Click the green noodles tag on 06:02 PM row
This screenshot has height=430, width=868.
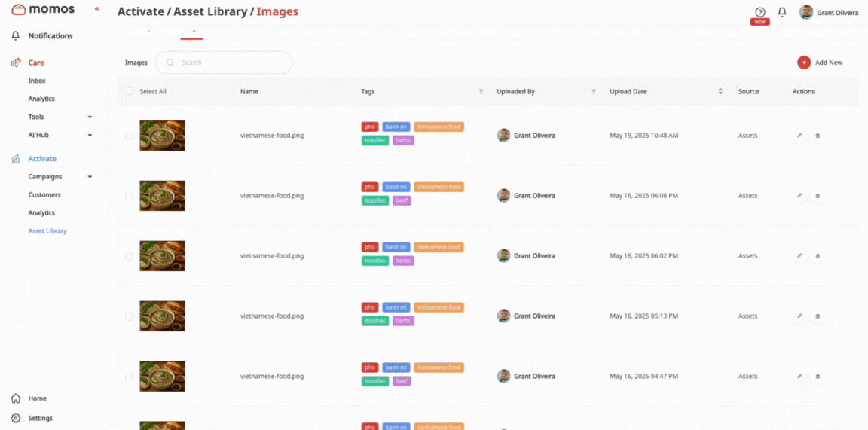point(375,261)
